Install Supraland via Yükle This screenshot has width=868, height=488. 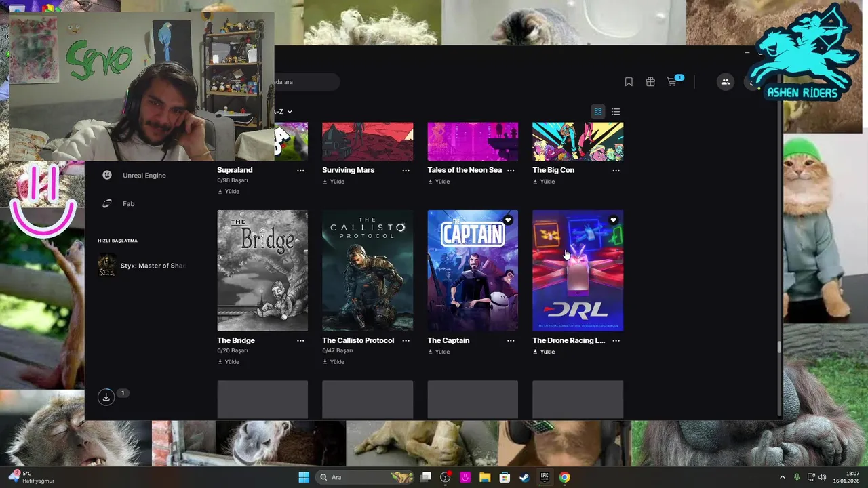[x=229, y=192]
